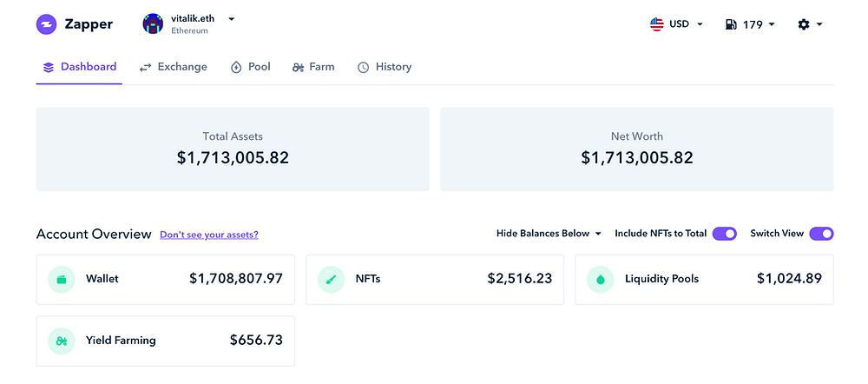The image size is (868, 384).
Task: Click the purple Zapper logo icon
Action: click(x=47, y=24)
